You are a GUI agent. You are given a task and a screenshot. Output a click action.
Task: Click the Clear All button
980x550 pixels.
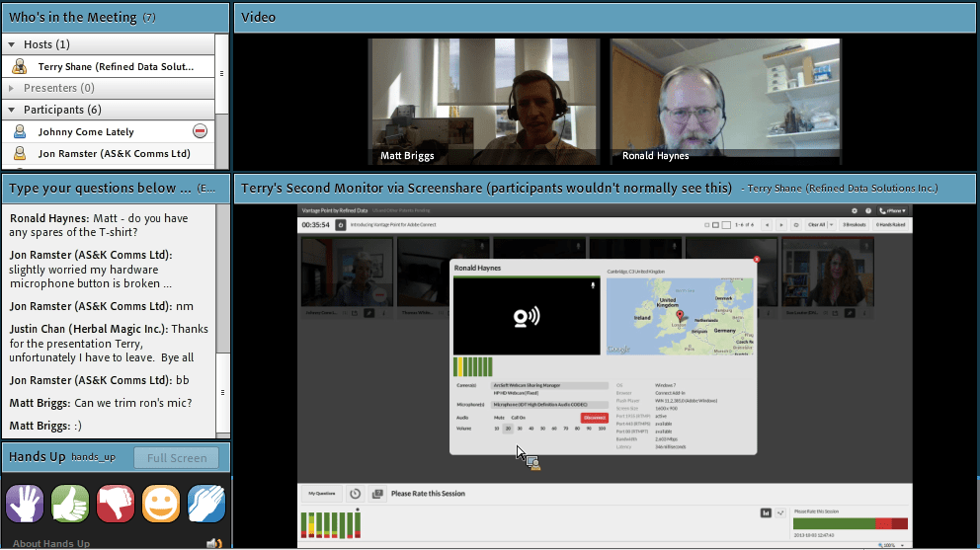816,225
